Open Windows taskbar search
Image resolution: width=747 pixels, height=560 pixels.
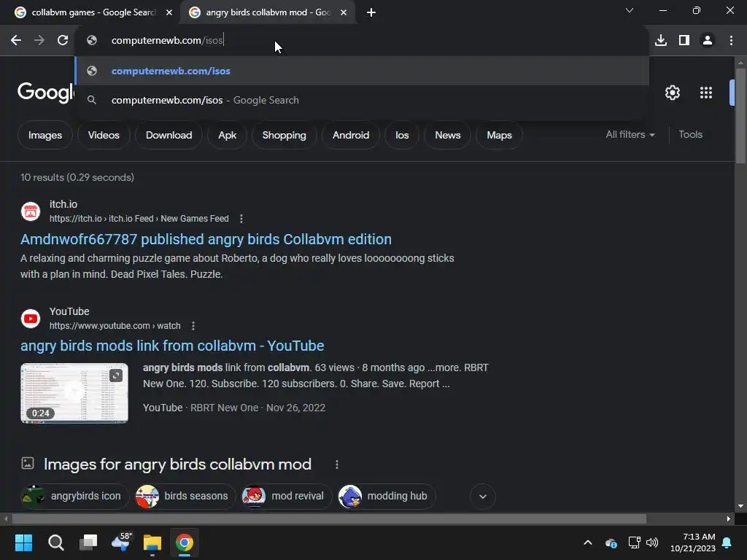pyautogui.click(x=55, y=542)
